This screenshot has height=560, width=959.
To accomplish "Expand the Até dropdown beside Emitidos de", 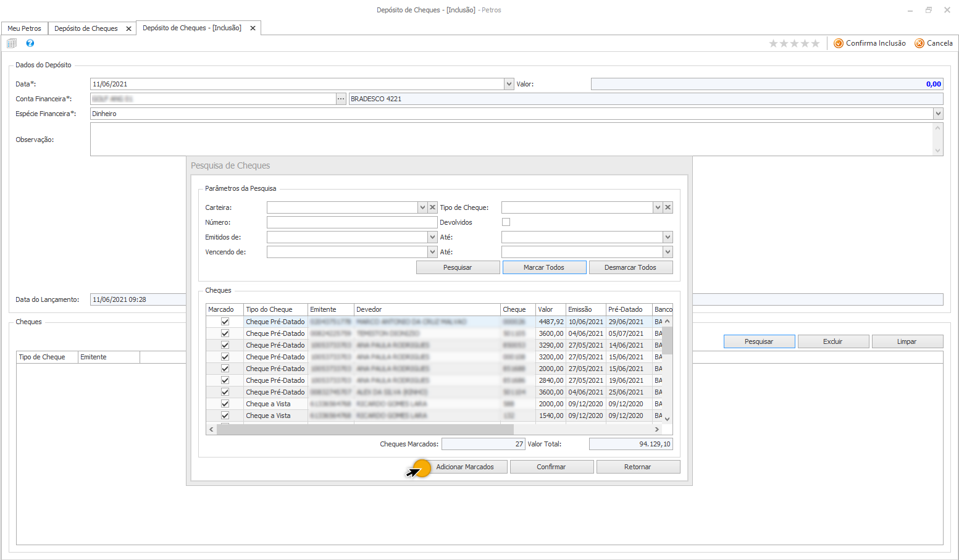I will (x=668, y=237).
